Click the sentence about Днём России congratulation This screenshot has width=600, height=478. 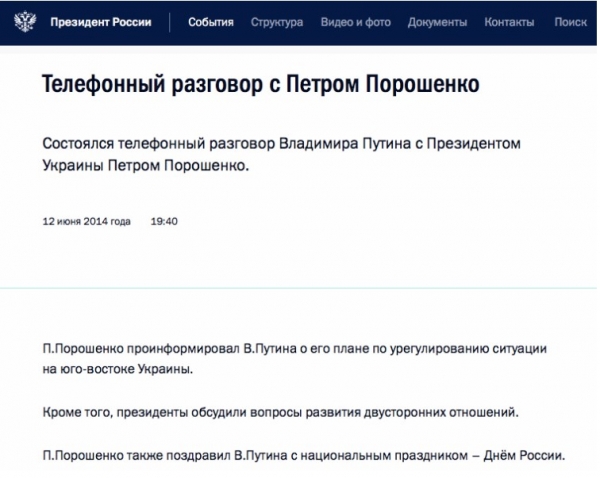[x=304, y=455]
